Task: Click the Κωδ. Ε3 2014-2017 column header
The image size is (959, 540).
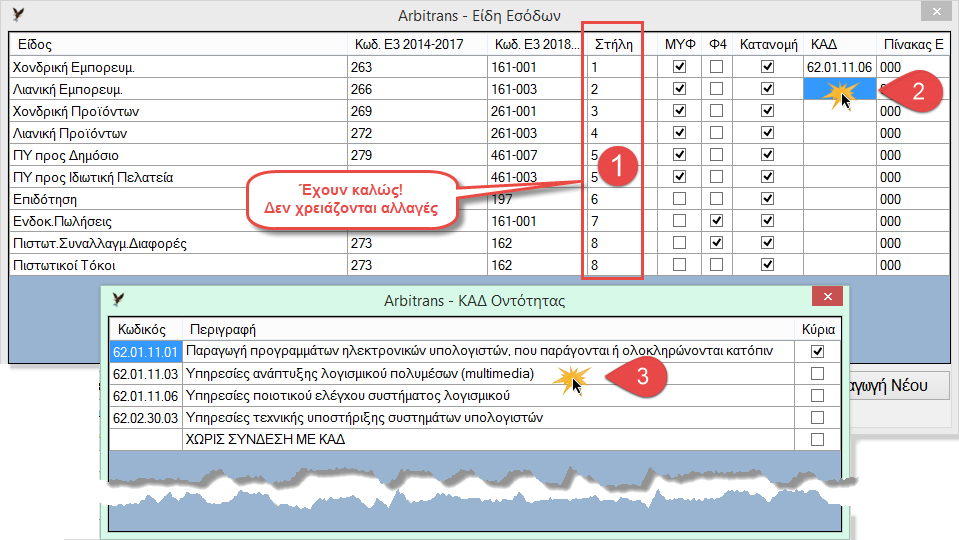Action: tap(418, 45)
